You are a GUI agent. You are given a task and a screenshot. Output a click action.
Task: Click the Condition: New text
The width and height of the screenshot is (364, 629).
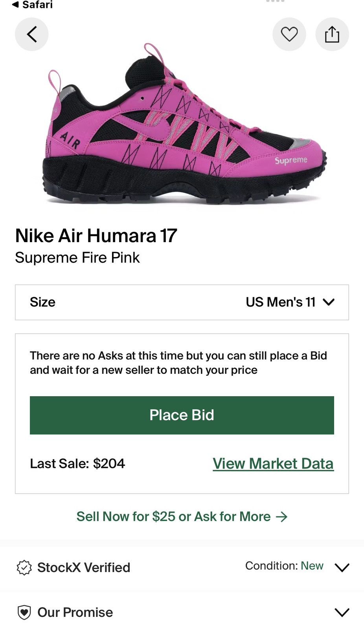[284, 566]
